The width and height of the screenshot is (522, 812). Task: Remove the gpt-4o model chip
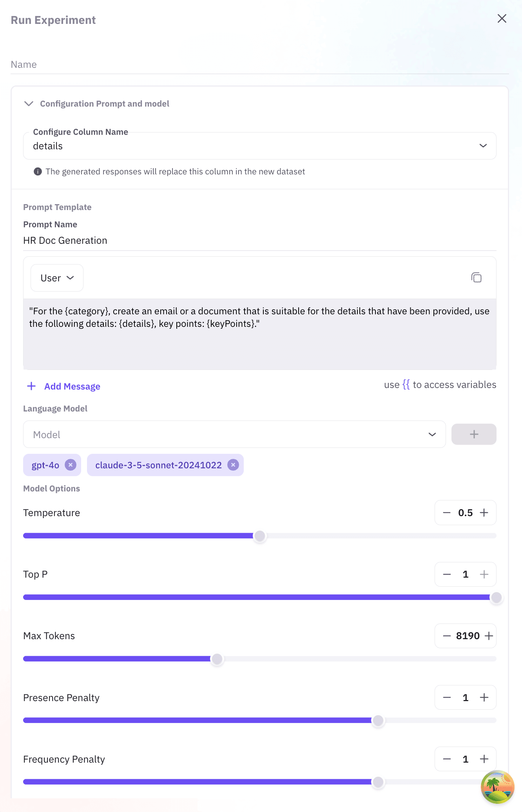click(71, 465)
